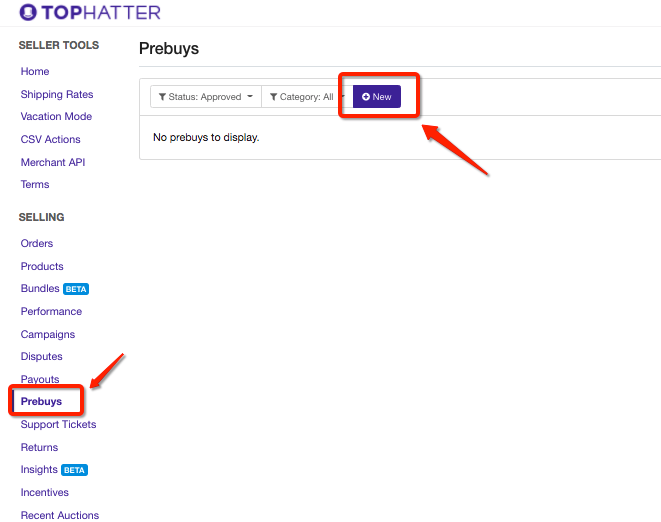Go to Vacation Mode settings
Image resolution: width=661 pixels, height=522 pixels.
(56, 116)
